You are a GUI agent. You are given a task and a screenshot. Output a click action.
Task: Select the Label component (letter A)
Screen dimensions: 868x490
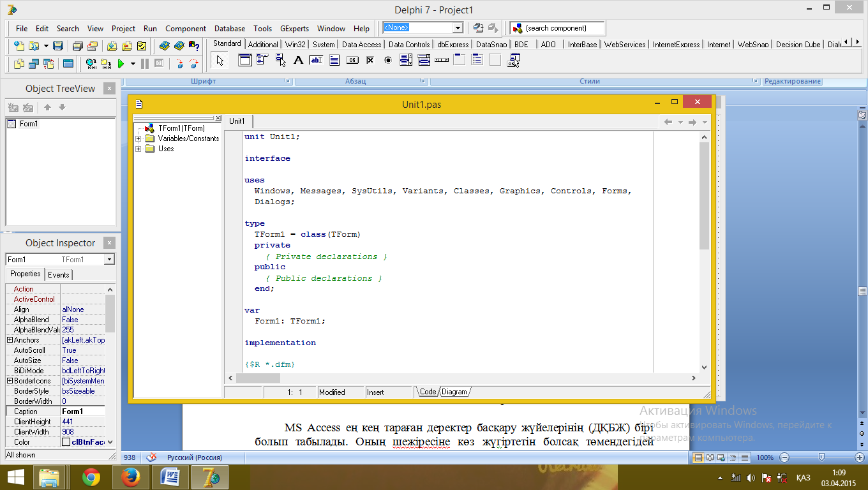coord(298,61)
